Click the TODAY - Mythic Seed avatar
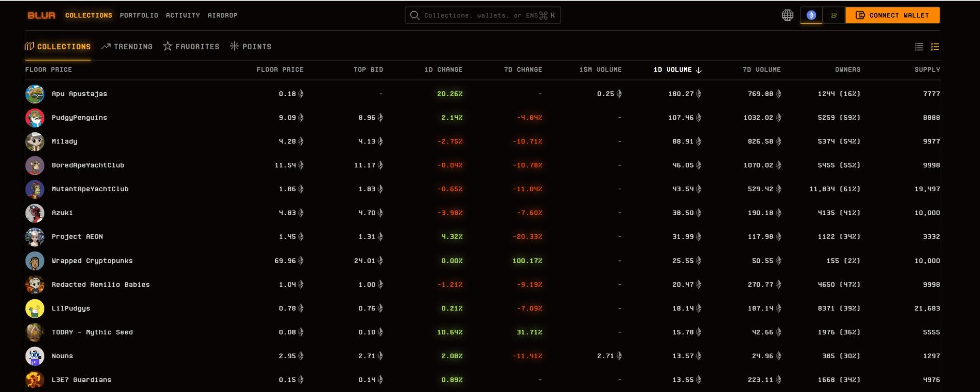Screen dimensions: 980x392 coord(35,332)
